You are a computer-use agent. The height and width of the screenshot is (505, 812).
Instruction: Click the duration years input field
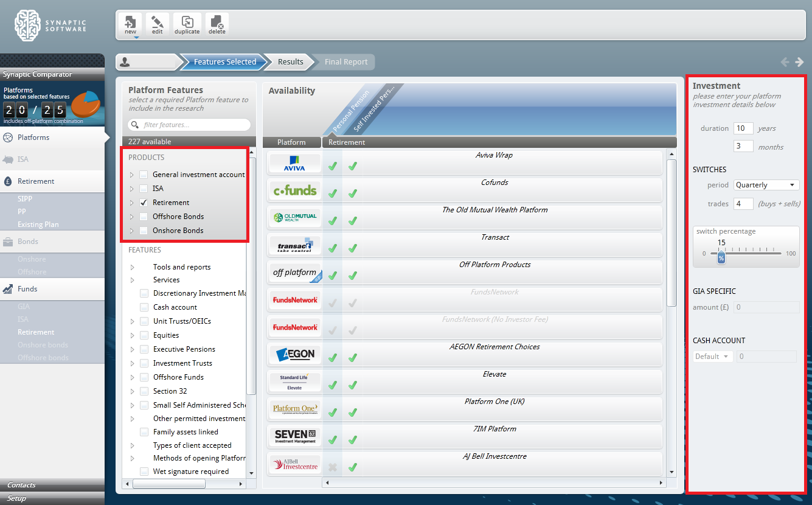[x=743, y=128]
